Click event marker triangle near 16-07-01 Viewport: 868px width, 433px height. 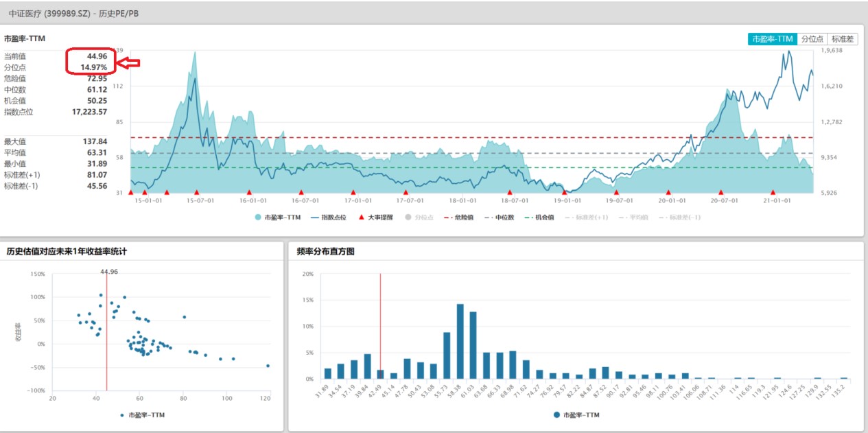pyautogui.click(x=301, y=193)
